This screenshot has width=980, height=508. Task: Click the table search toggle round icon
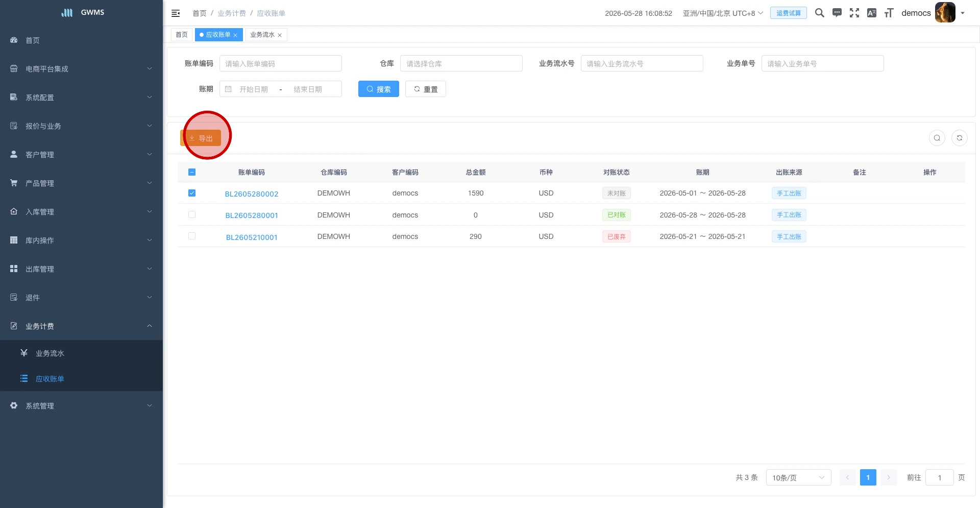(937, 138)
